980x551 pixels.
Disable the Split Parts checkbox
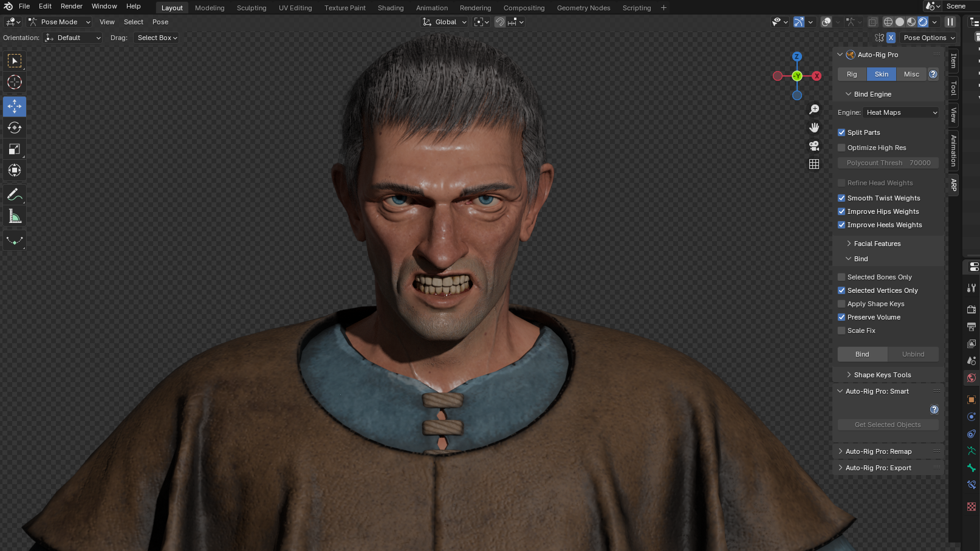[x=841, y=132]
